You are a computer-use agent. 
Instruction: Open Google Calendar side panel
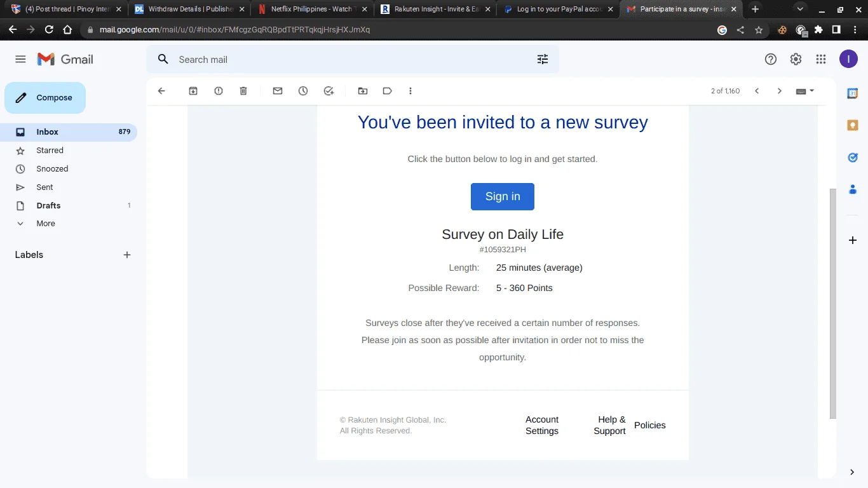[853, 93]
